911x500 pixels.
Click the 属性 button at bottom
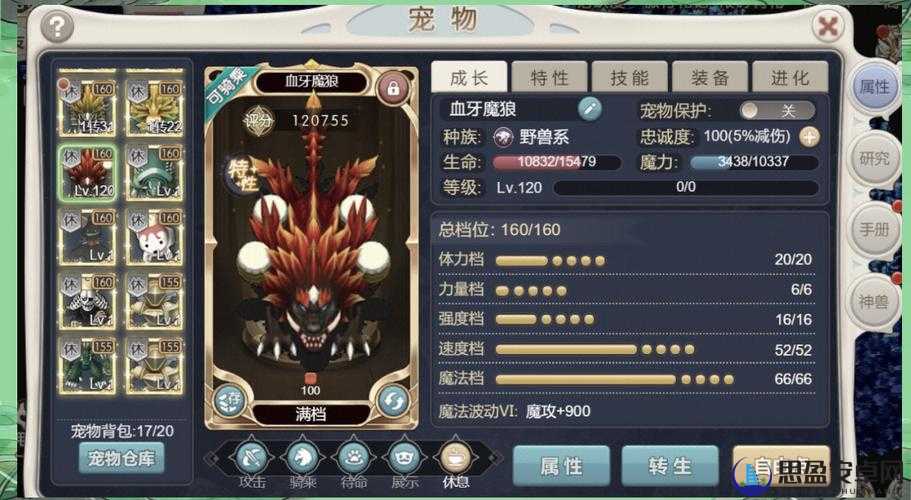561,466
